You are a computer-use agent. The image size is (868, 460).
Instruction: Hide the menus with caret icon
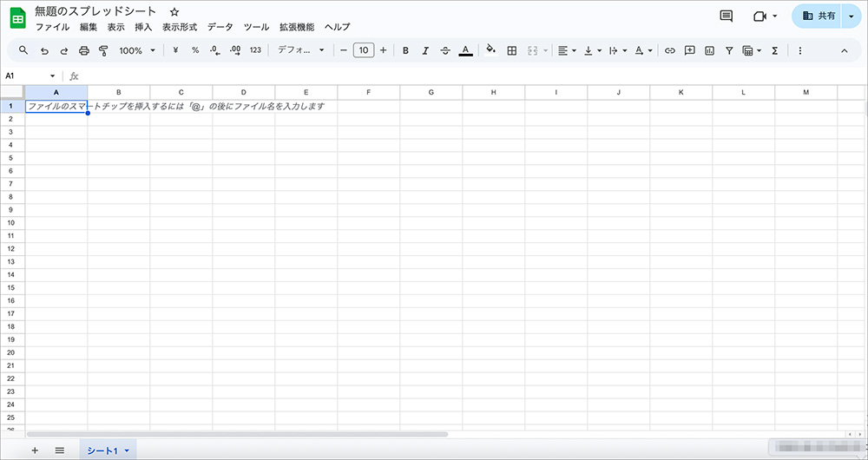tap(845, 51)
